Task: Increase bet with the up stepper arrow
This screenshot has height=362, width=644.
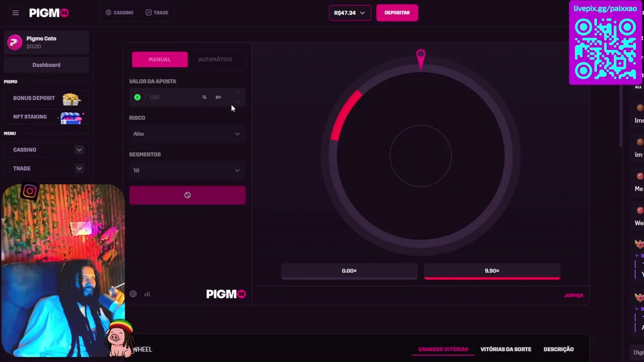Action: point(237,93)
